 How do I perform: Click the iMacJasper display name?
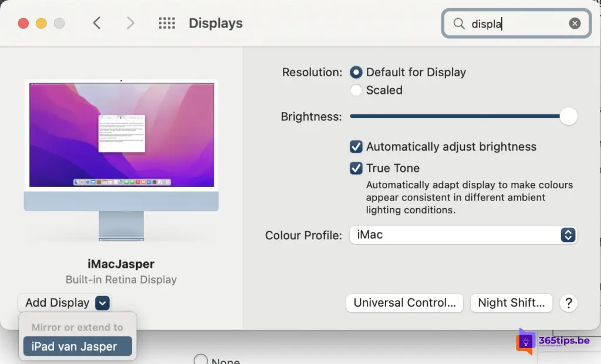121,264
